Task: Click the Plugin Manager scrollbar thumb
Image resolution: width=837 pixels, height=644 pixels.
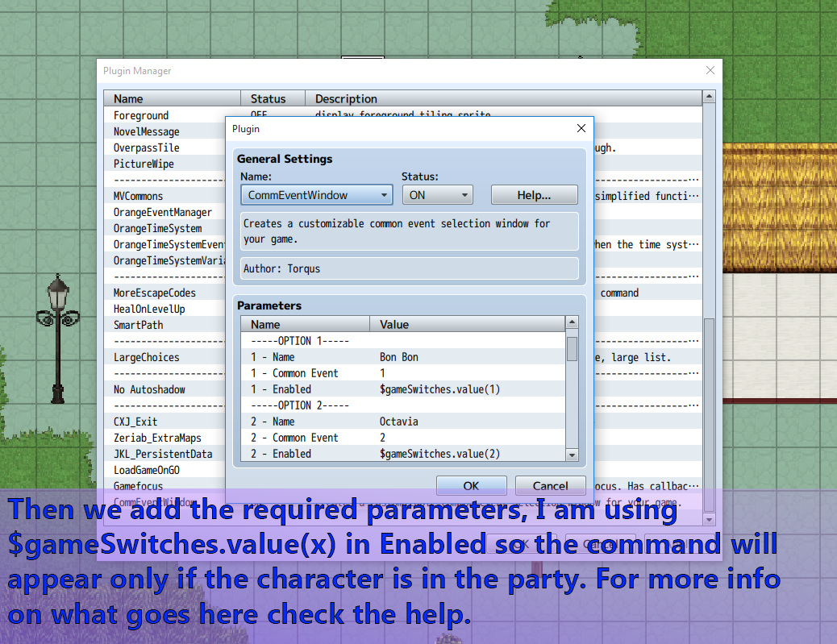Action: click(709, 414)
